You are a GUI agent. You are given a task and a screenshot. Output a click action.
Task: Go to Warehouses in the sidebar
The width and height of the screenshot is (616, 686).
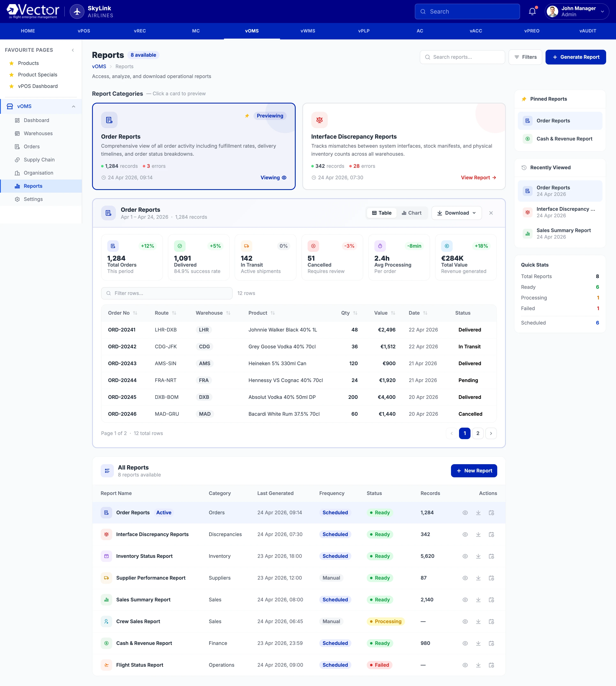click(41, 133)
